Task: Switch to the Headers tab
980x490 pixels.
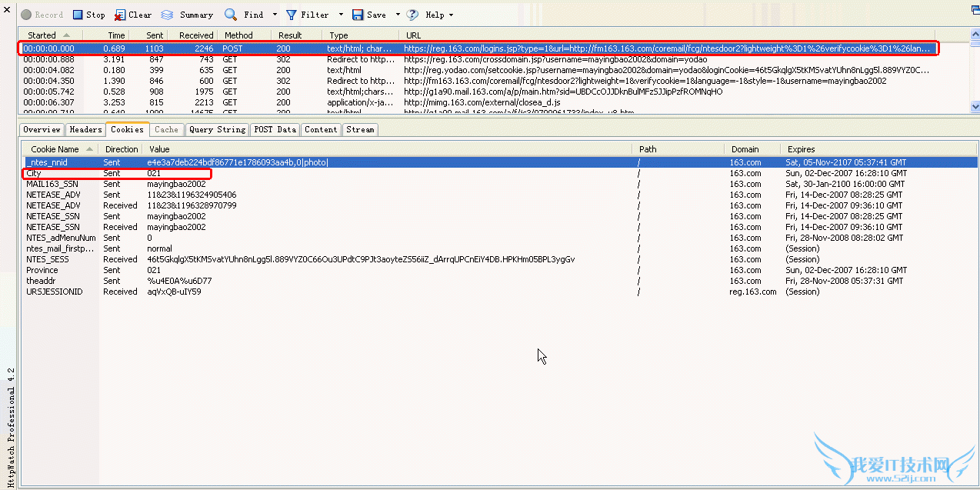Action: [85, 129]
